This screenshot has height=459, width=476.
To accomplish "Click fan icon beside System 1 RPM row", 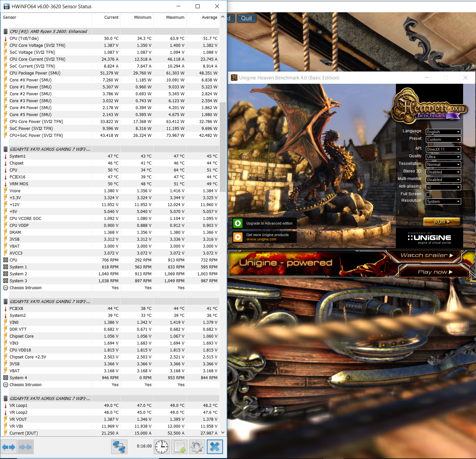I will [6, 267].
